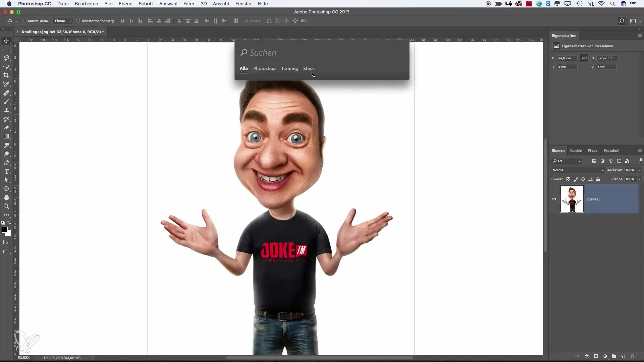Select the Path Selection tool
Viewport: 644px width, 362px height.
pos(6,180)
